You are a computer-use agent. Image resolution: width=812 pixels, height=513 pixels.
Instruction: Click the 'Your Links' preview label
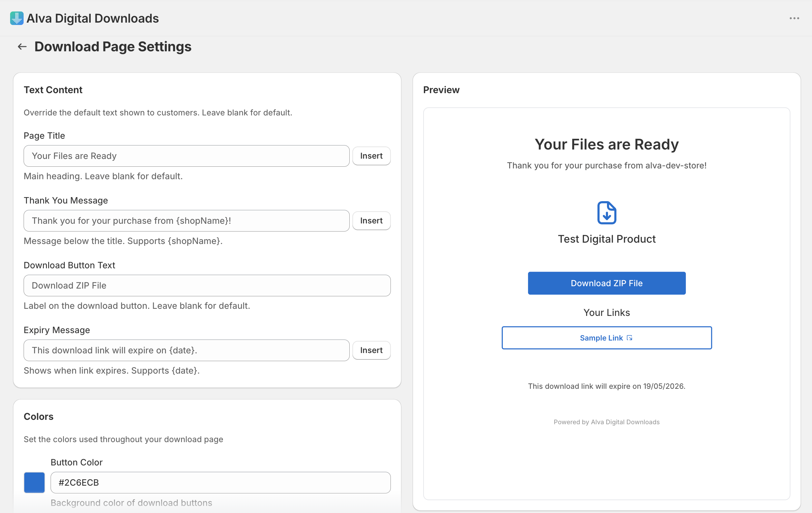click(607, 313)
